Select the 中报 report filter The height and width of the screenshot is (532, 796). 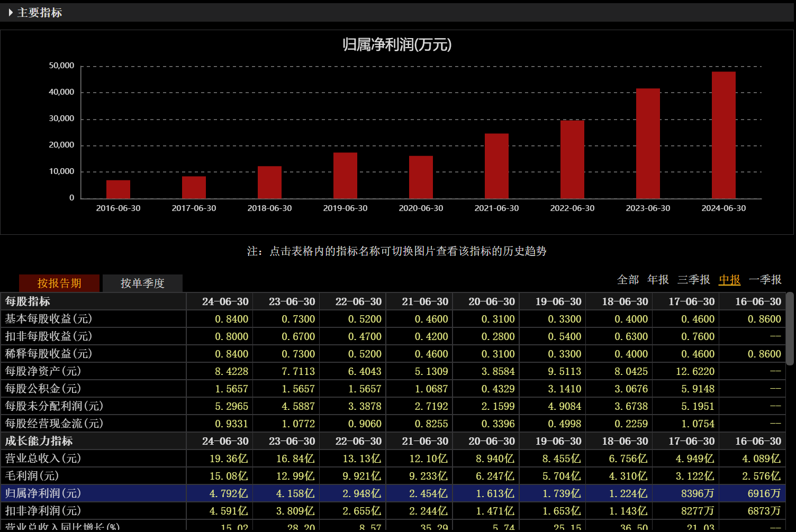(x=729, y=280)
